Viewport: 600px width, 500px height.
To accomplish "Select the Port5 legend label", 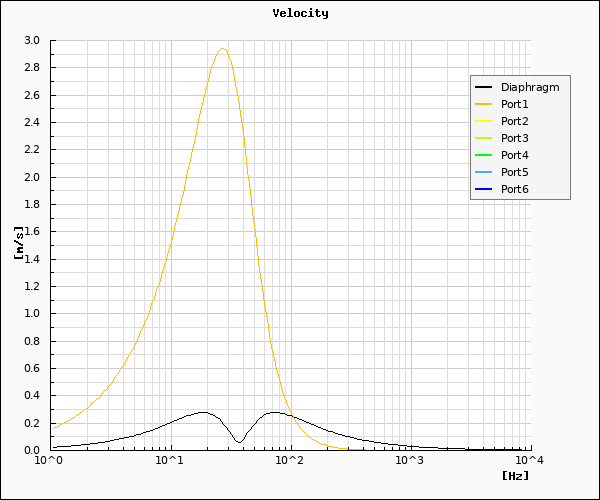I will [514, 172].
